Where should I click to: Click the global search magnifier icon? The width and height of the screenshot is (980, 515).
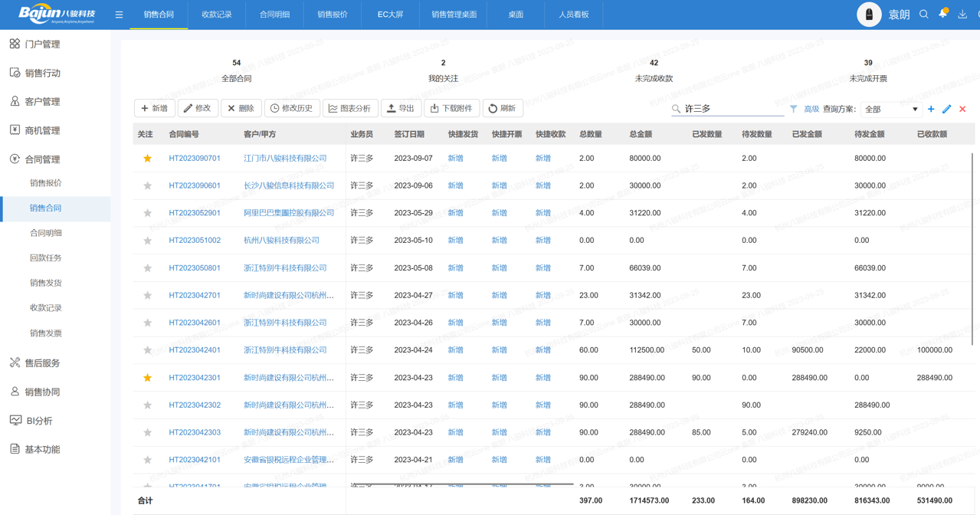click(925, 14)
